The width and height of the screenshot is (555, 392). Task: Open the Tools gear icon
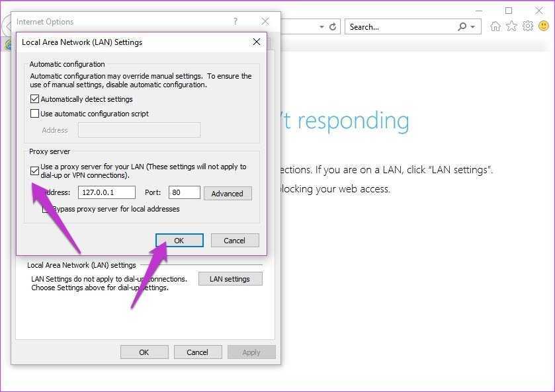click(x=528, y=26)
